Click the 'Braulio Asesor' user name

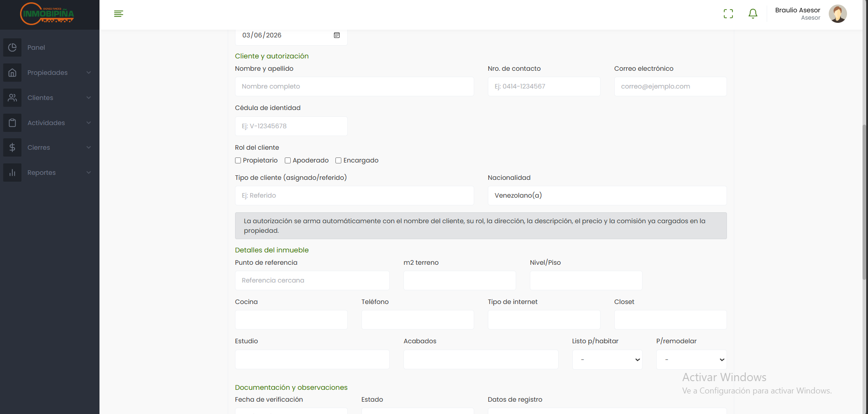click(x=798, y=10)
